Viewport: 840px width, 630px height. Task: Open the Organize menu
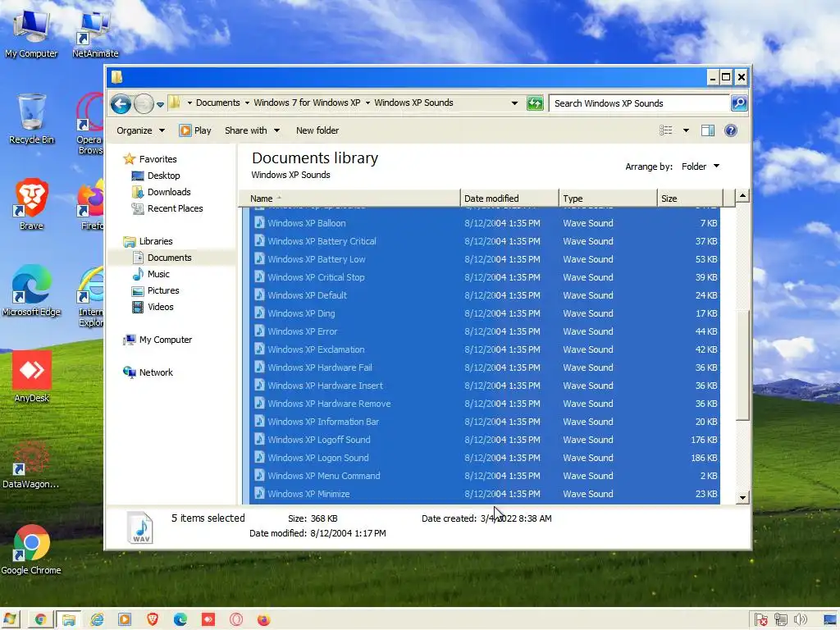pos(140,130)
